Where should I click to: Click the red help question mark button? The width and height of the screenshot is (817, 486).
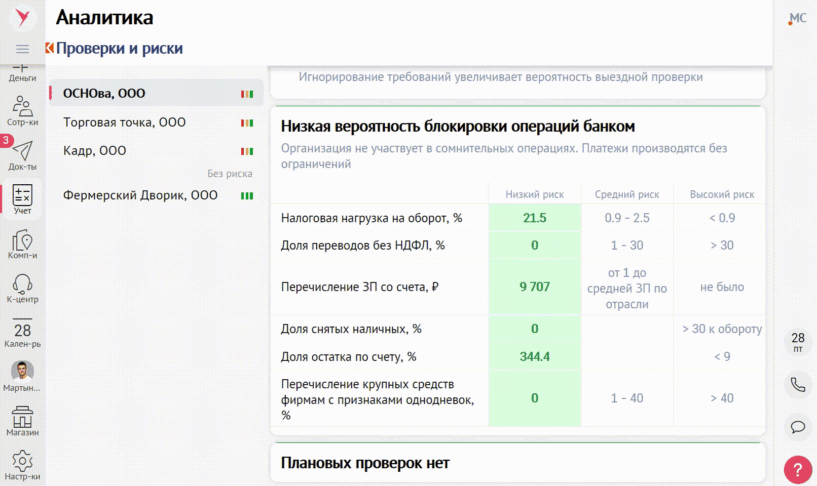pyautogui.click(x=797, y=468)
